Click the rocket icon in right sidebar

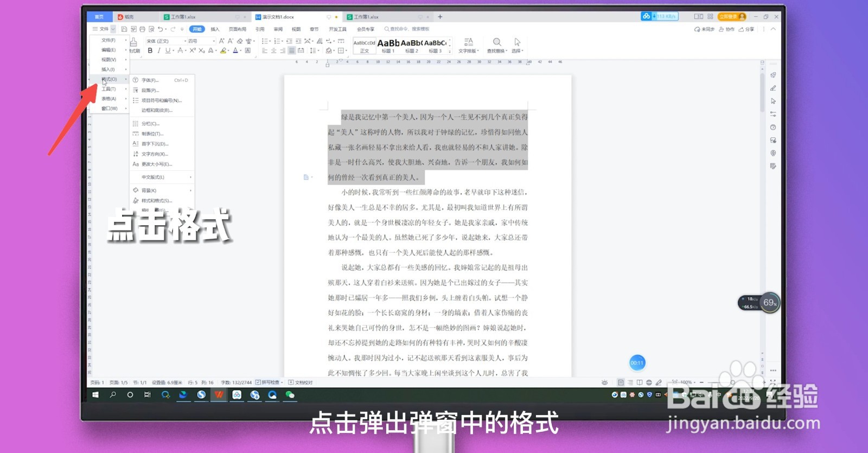pyautogui.click(x=773, y=75)
